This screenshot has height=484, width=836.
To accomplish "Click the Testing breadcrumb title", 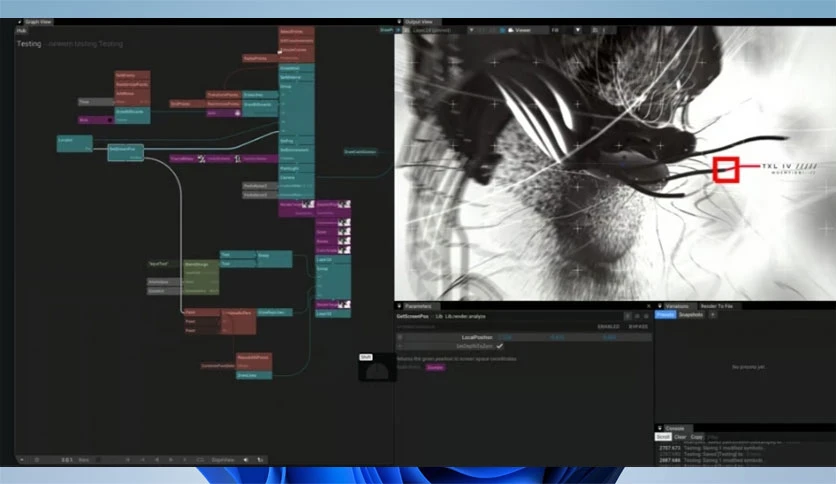I will click(x=29, y=44).
